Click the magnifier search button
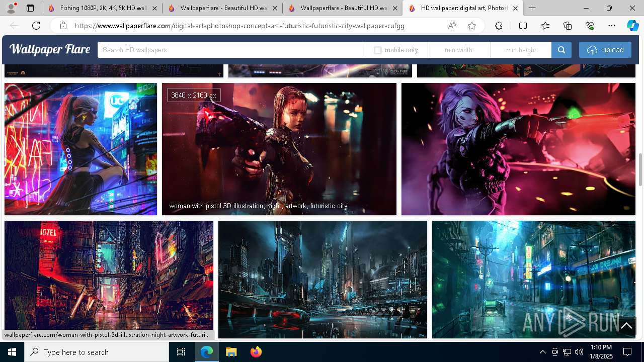This screenshot has width=644, height=362. click(x=561, y=50)
